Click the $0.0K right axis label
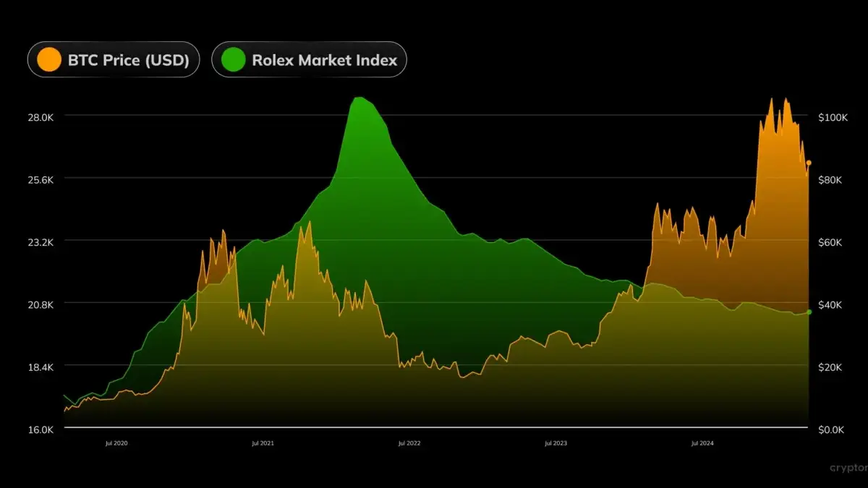 click(832, 429)
